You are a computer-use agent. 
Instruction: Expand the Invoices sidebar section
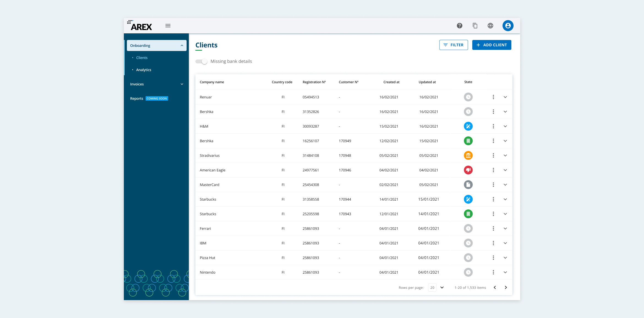point(157,84)
